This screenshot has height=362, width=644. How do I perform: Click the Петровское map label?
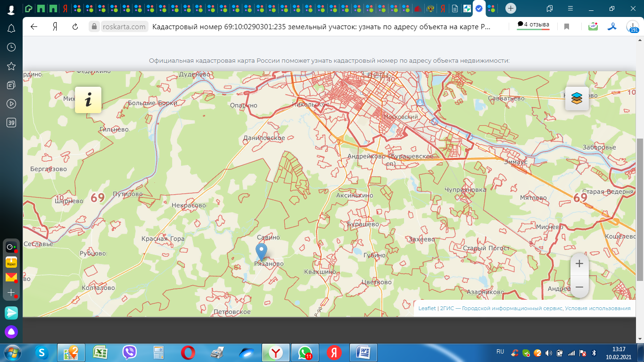[232, 312]
